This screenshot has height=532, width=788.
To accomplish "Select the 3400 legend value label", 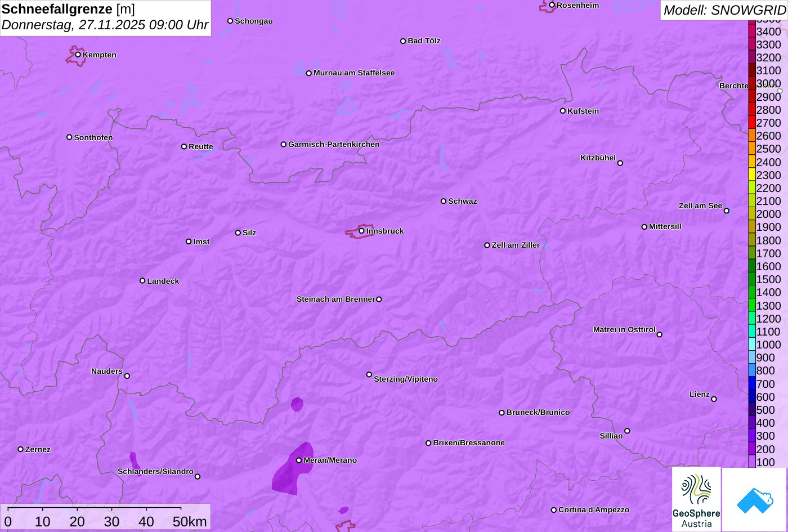I will (x=769, y=32).
